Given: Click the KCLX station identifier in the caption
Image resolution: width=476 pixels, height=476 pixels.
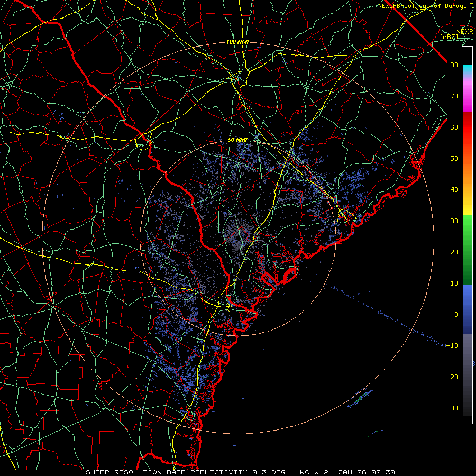Looking at the screenshot, I should (309, 472).
